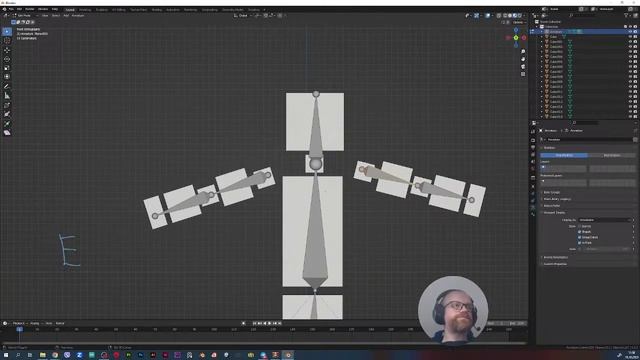Expand the Inverse Kinematics panel
The width and height of the screenshot is (640, 360).
pyautogui.click(x=555, y=258)
